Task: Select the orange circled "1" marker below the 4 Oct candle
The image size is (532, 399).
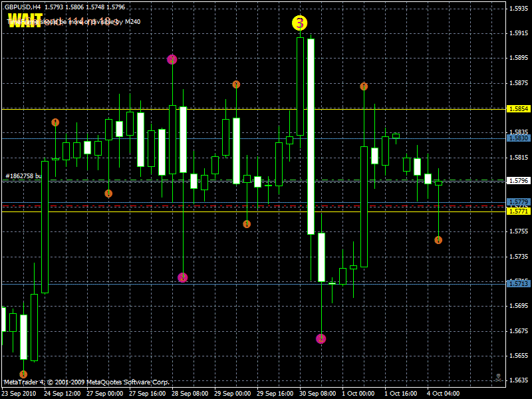Action: tap(439, 240)
